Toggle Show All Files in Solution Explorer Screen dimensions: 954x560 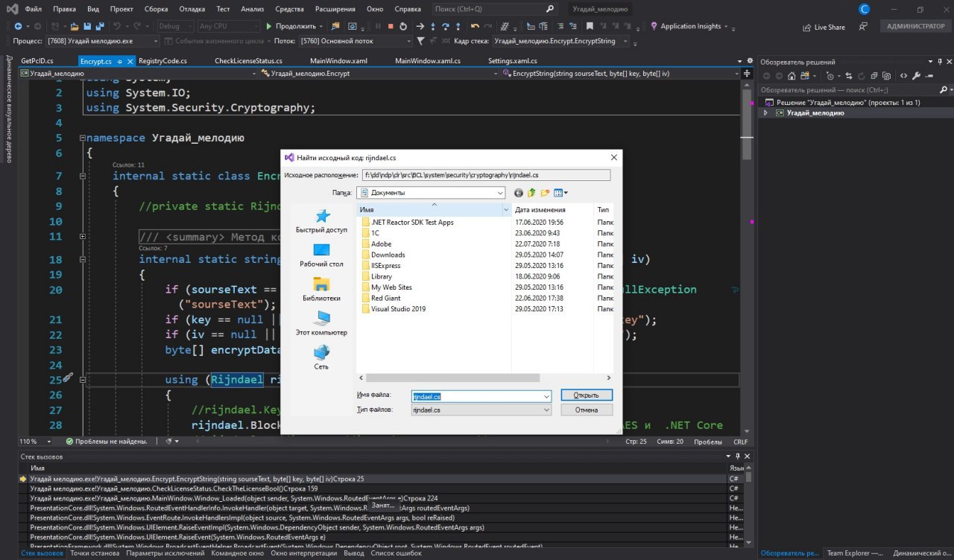tap(885, 76)
